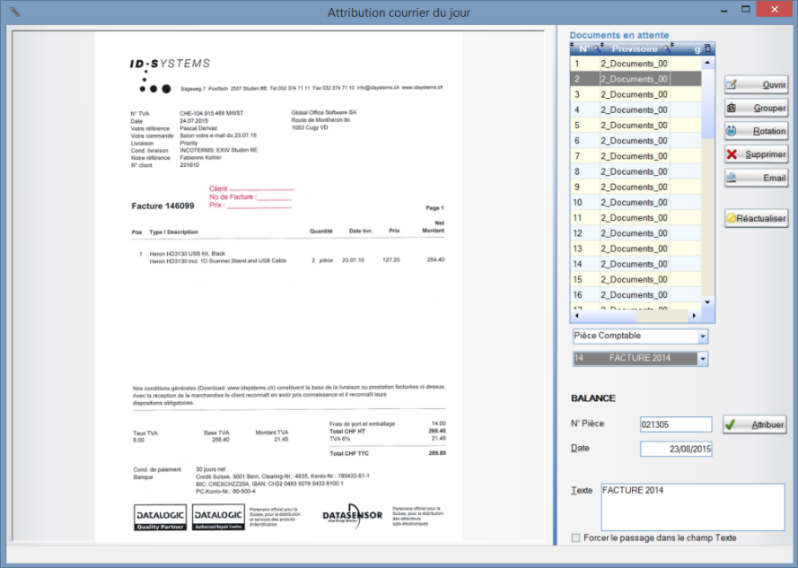The width and height of the screenshot is (798, 568).
Task: Sort by the Provisoire column header
Action: (x=635, y=49)
